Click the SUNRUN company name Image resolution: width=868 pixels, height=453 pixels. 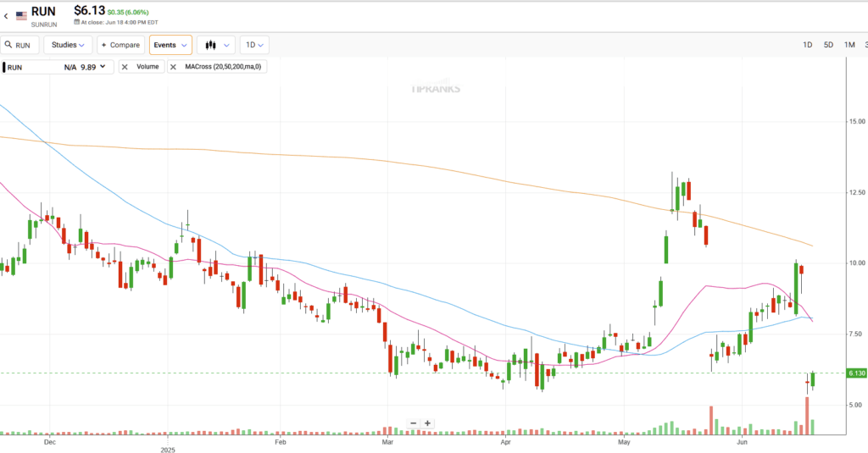44,25
